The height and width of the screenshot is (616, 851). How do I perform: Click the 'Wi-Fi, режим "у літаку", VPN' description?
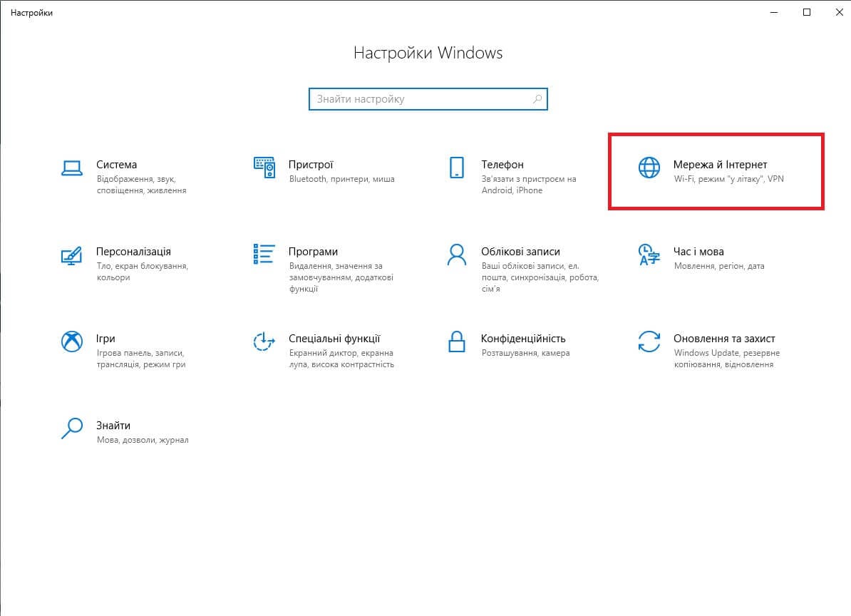729,179
